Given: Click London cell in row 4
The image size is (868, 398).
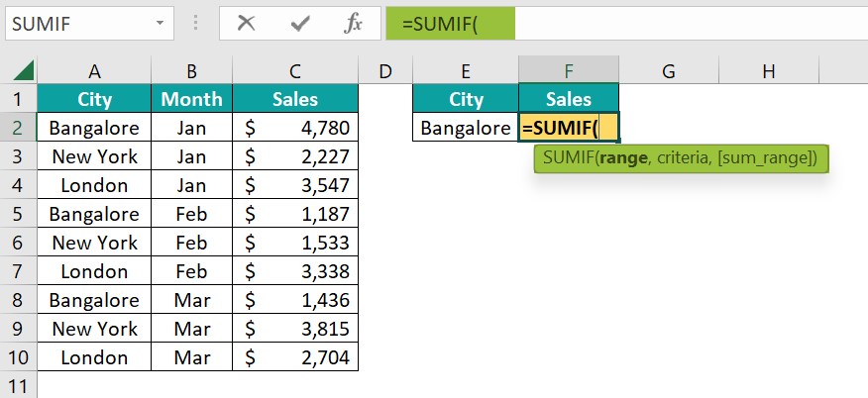Looking at the screenshot, I should point(94,185).
